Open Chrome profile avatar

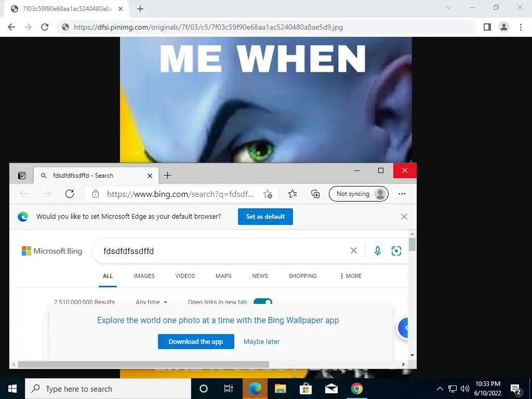click(x=504, y=27)
